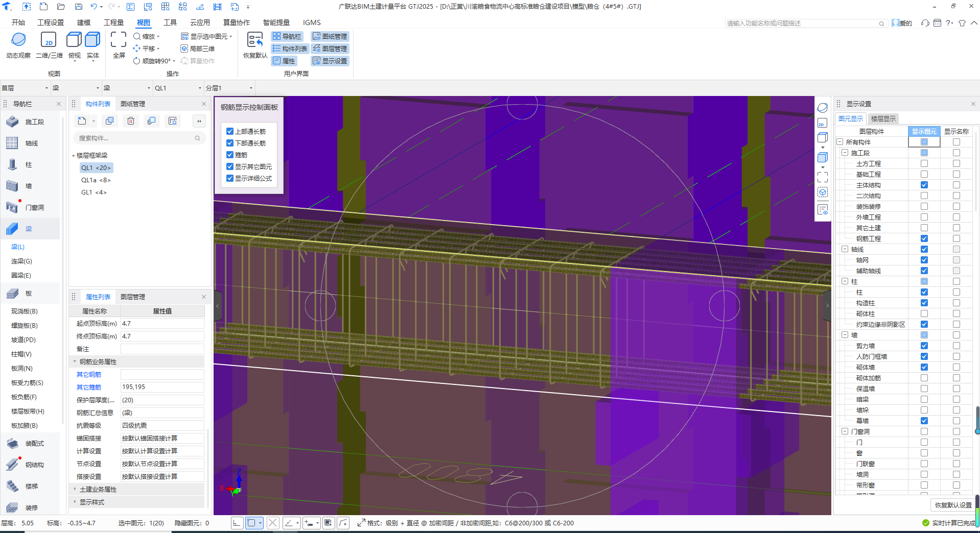
Task: Switch to 二维/三维 view mode
Action: tap(49, 45)
